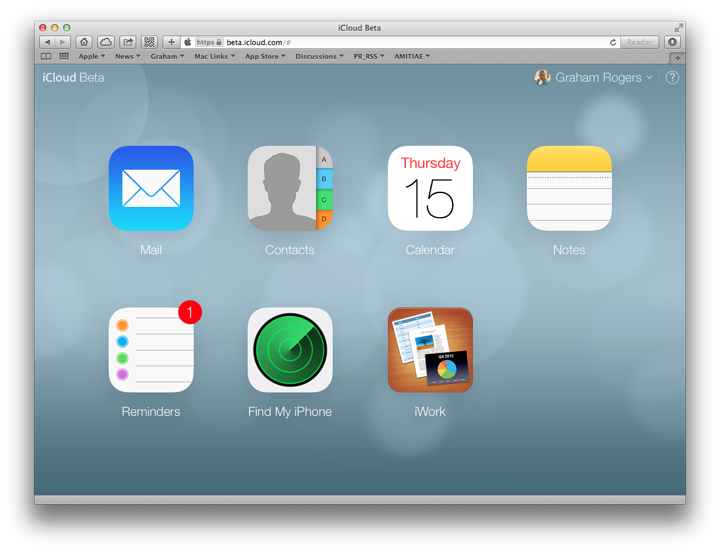
Task: Expand the App Store bookmarks folder
Action: click(x=265, y=56)
